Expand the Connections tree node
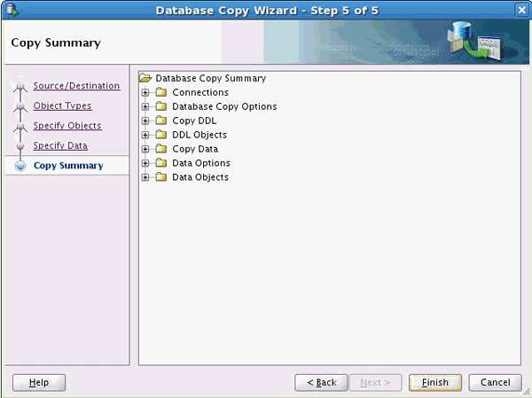This screenshot has width=532, height=398. (x=145, y=92)
